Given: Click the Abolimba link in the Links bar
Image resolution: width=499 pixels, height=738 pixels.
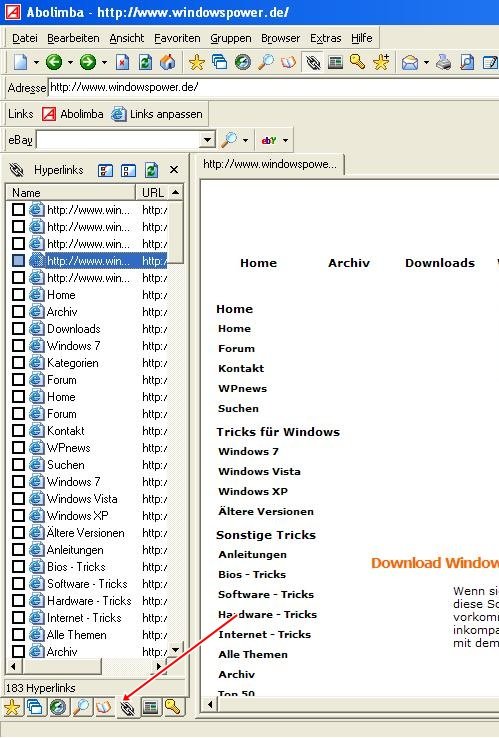Looking at the screenshot, I should pyautogui.click(x=73, y=114).
